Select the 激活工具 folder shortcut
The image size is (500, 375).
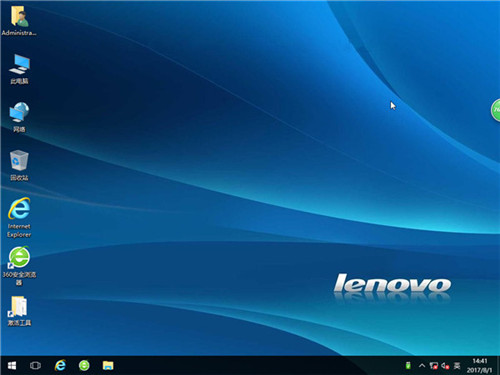[19, 311]
